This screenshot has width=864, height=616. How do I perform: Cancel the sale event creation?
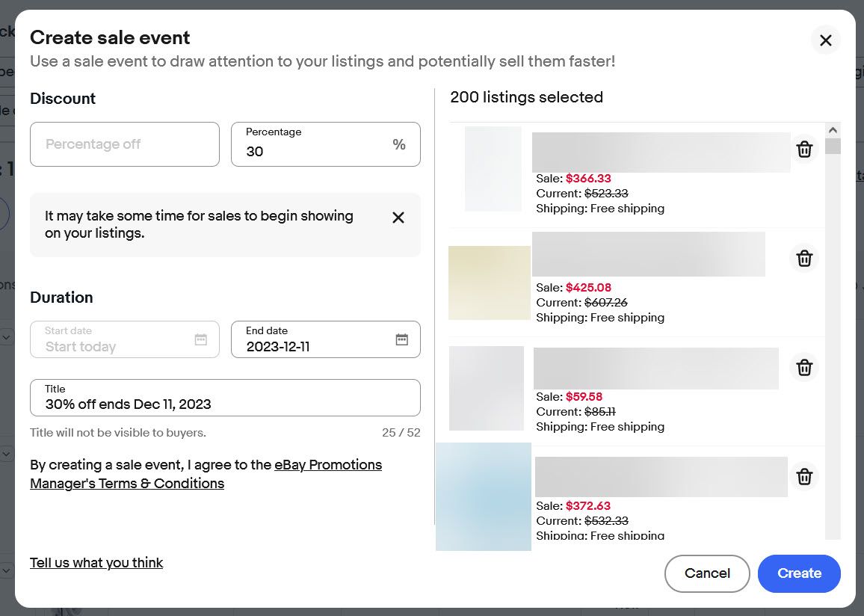(x=707, y=573)
